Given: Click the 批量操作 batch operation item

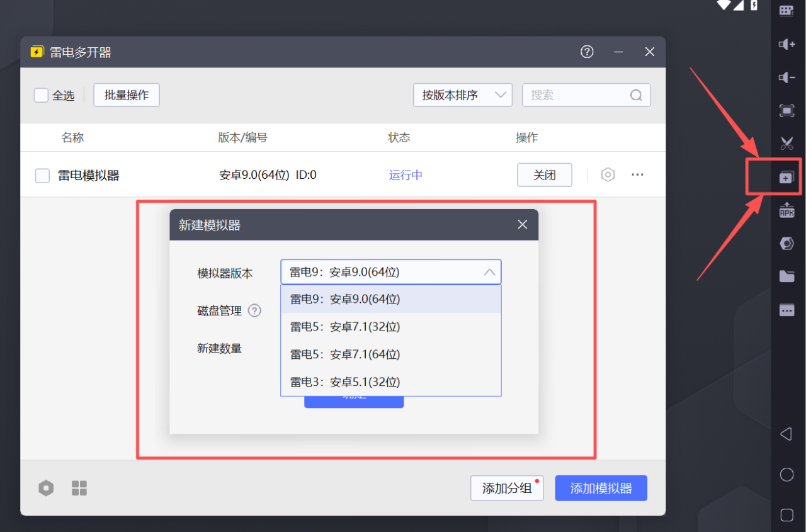Looking at the screenshot, I should [x=126, y=95].
